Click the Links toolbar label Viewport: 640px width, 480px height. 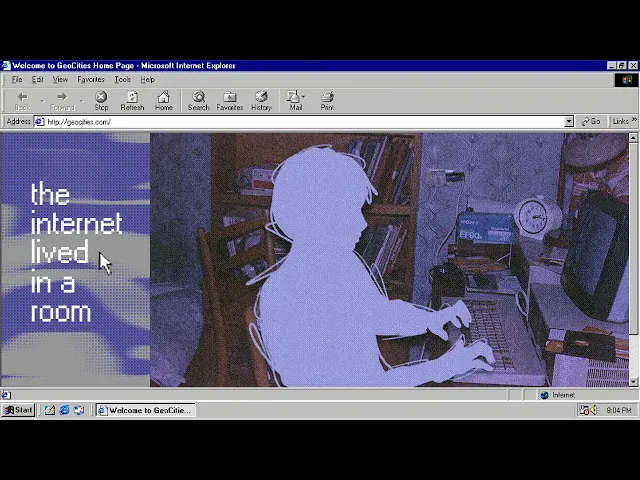(x=620, y=122)
